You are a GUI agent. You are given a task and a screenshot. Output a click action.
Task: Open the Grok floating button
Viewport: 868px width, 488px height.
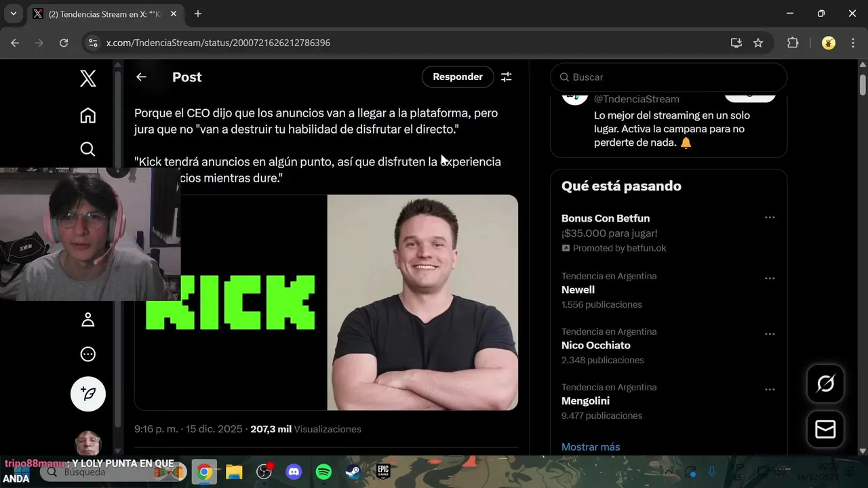825,384
